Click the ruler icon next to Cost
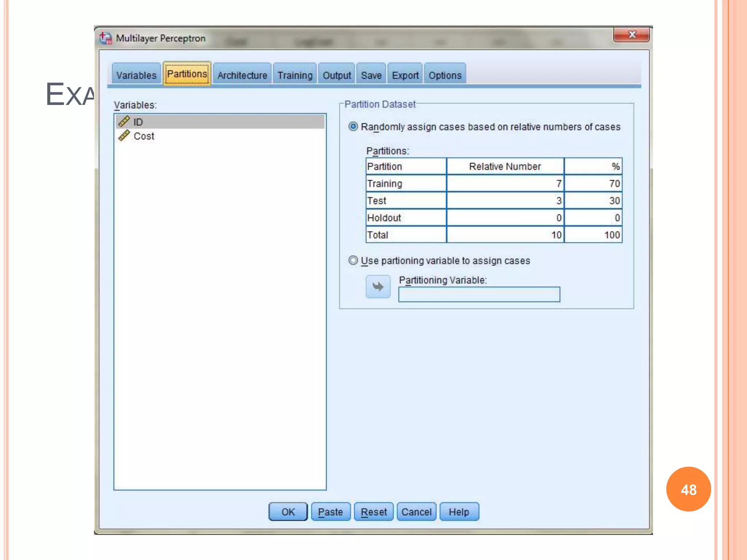This screenshot has height=560, width=747. [124, 136]
